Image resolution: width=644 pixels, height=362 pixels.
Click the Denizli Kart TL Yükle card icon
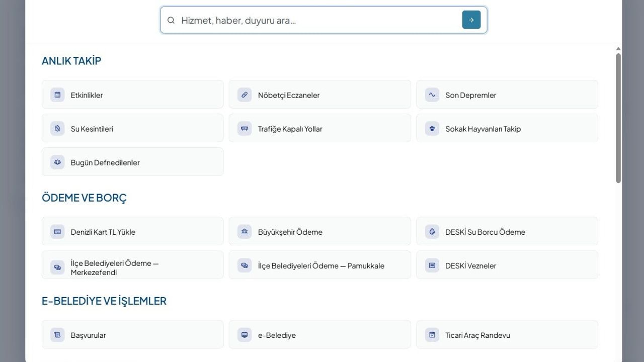(x=57, y=231)
